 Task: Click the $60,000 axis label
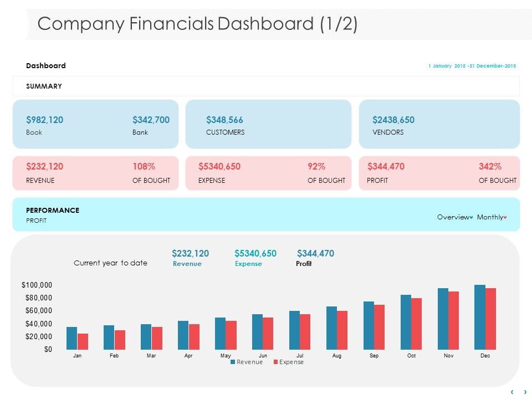(39, 311)
